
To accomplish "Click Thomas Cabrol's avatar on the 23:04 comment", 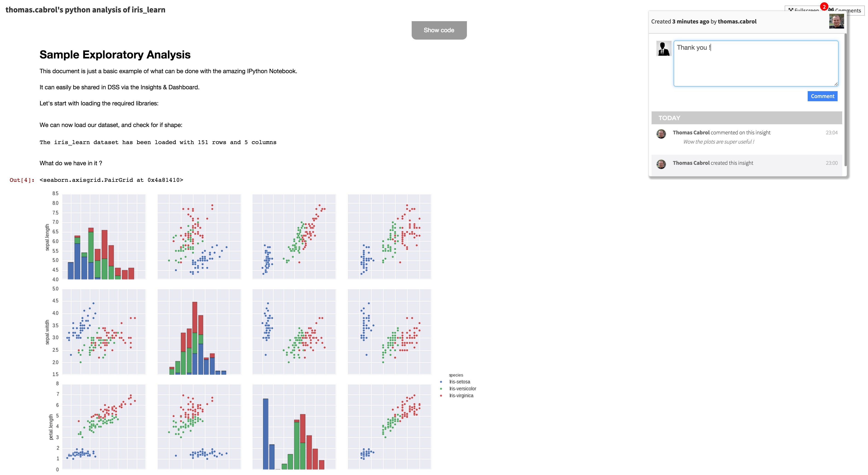I will click(661, 134).
